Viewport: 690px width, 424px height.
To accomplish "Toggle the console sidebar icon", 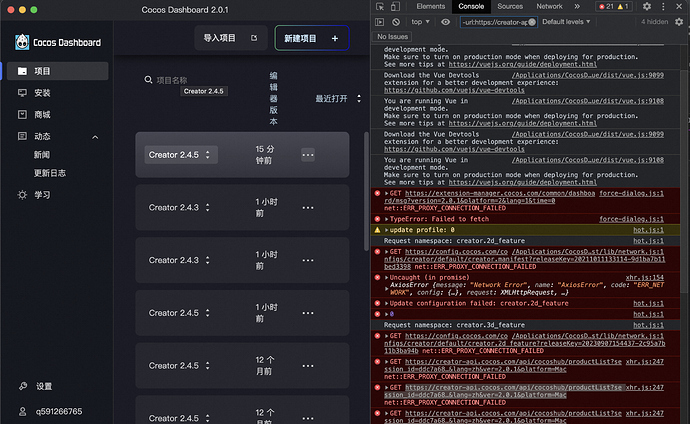I will pyautogui.click(x=379, y=22).
